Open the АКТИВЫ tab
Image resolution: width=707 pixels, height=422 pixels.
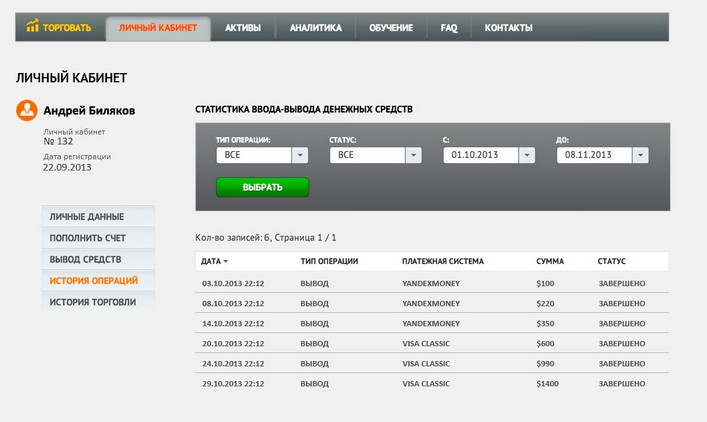pyautogui.click(x=243, y=28)
